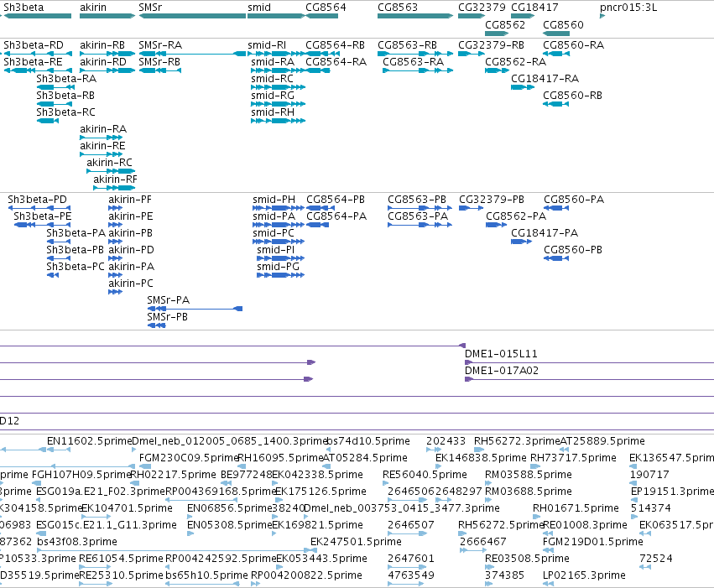Click transcript smid-RH label
The width and height of the screenshot is (714, 588).
273,112
